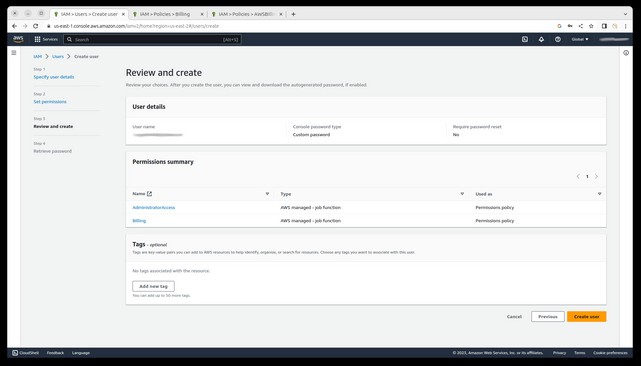Open the browser side panel icon
The image size is (641, 366).
(604, 26)
